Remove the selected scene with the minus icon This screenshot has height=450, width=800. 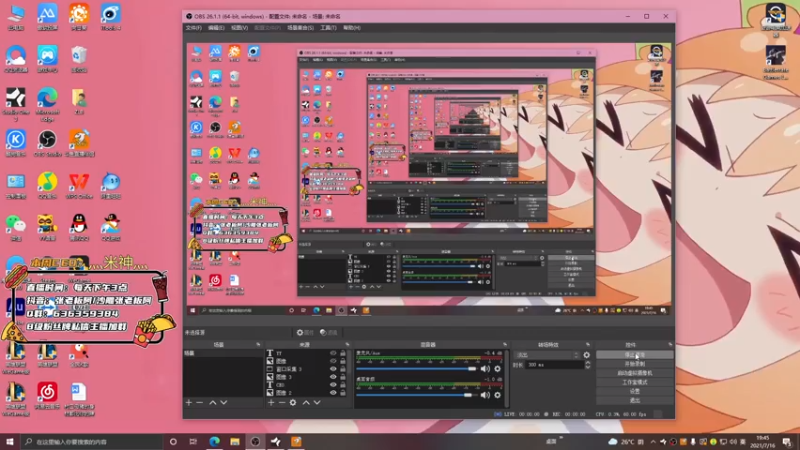(x=199, y=403)
